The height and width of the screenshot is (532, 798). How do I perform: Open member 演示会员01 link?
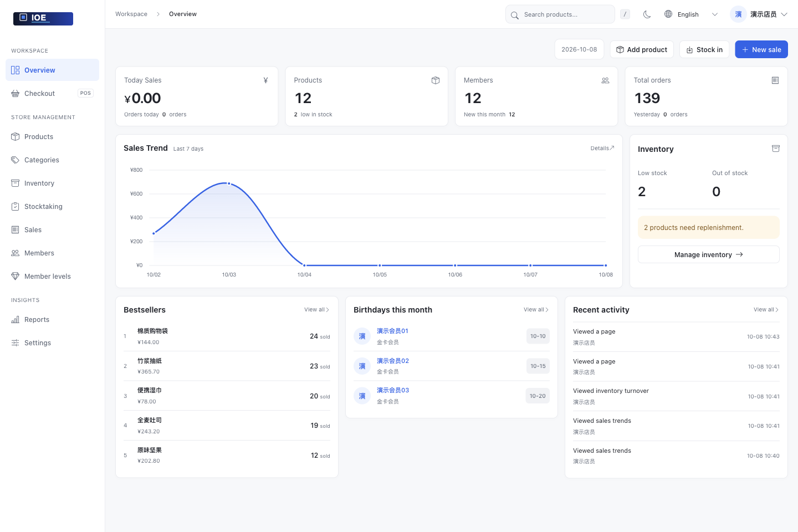(x=392, y=331)
